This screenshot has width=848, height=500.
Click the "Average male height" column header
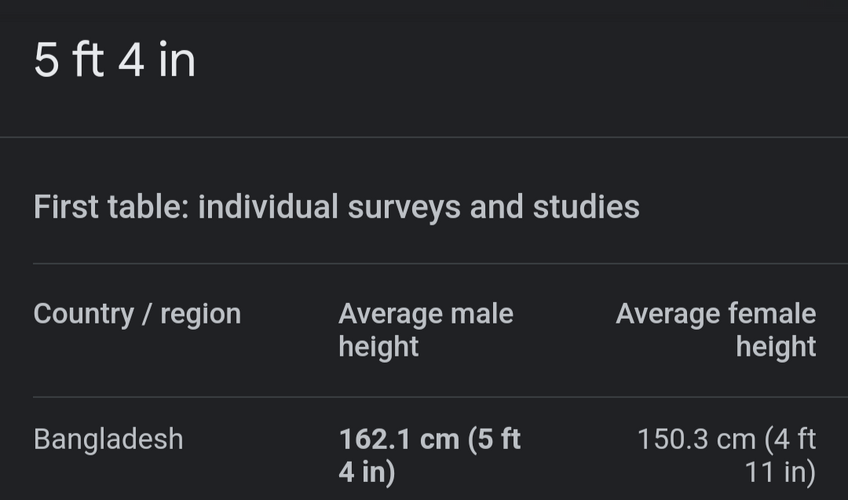tap(425, 330)
